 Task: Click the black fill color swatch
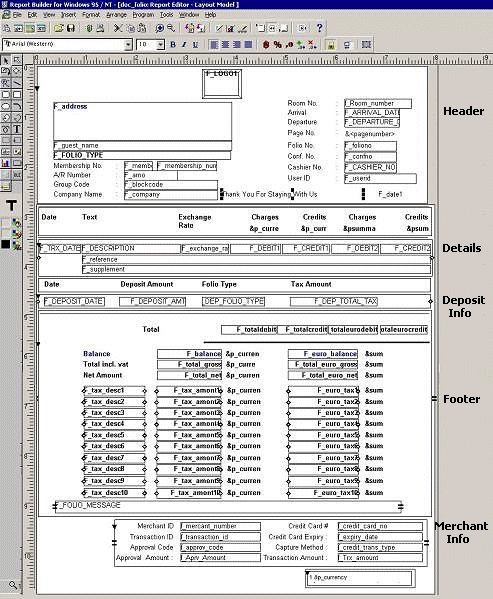point(5,244)
